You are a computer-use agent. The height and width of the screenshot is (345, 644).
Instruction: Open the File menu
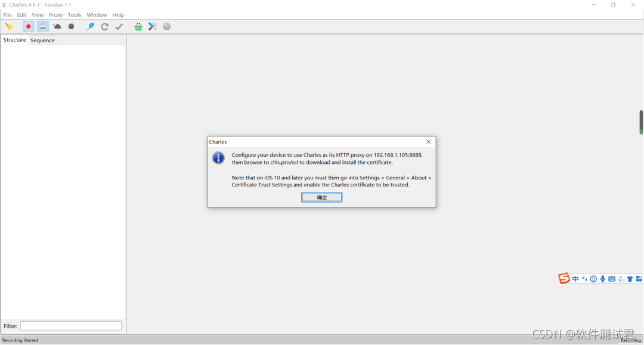coord(7,15)
